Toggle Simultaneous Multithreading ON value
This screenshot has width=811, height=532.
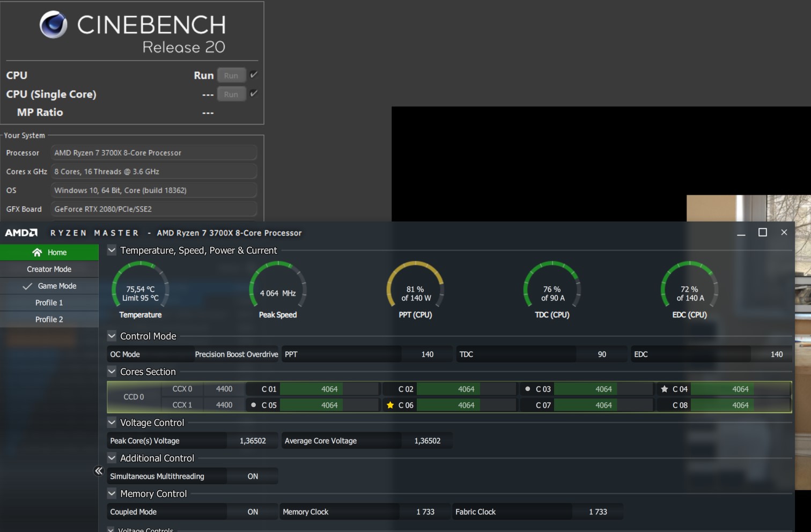[x=253, y=476]
